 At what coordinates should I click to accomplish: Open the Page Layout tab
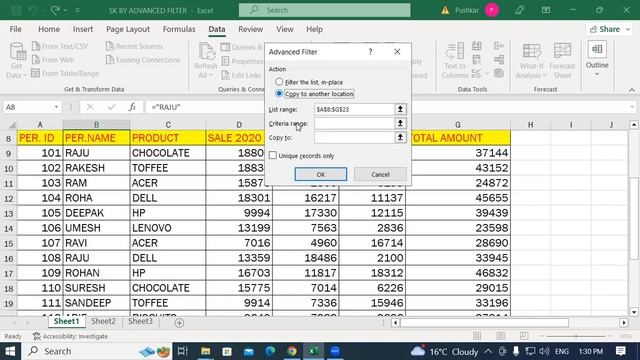click(128, 29)
